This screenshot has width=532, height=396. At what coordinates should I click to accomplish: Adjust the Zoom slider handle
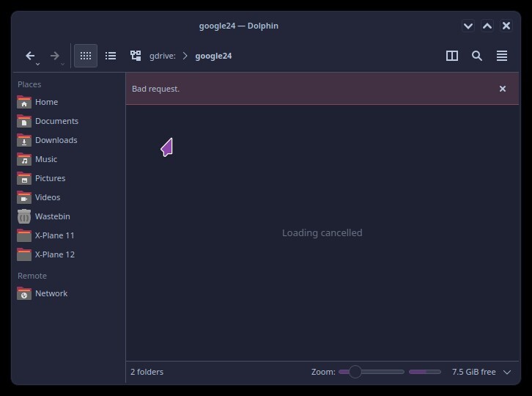click(355, 372)
